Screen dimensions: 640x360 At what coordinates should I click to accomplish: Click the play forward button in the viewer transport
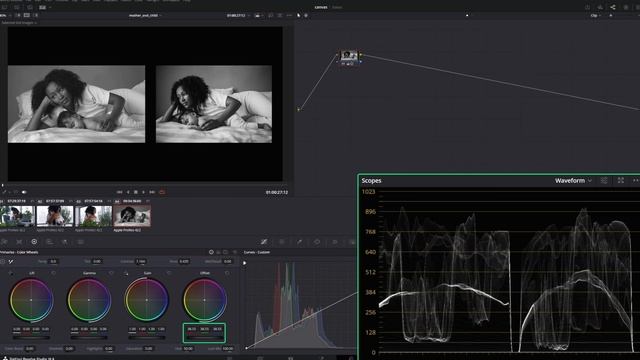click(143, 192)
